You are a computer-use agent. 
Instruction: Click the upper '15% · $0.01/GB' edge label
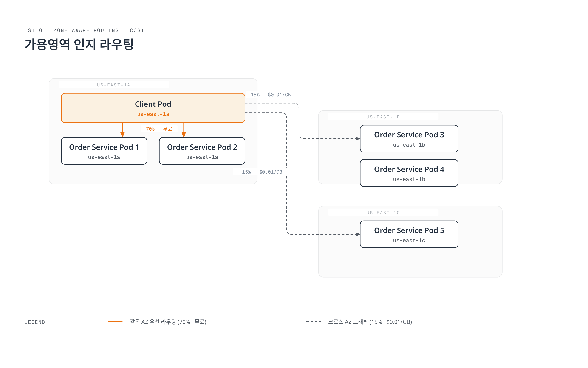pos(271,95)
